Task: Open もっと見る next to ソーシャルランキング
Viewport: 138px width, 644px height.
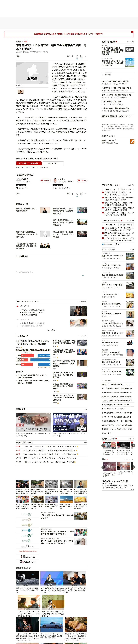Action: pyautogui.click(x=130, y=220)
